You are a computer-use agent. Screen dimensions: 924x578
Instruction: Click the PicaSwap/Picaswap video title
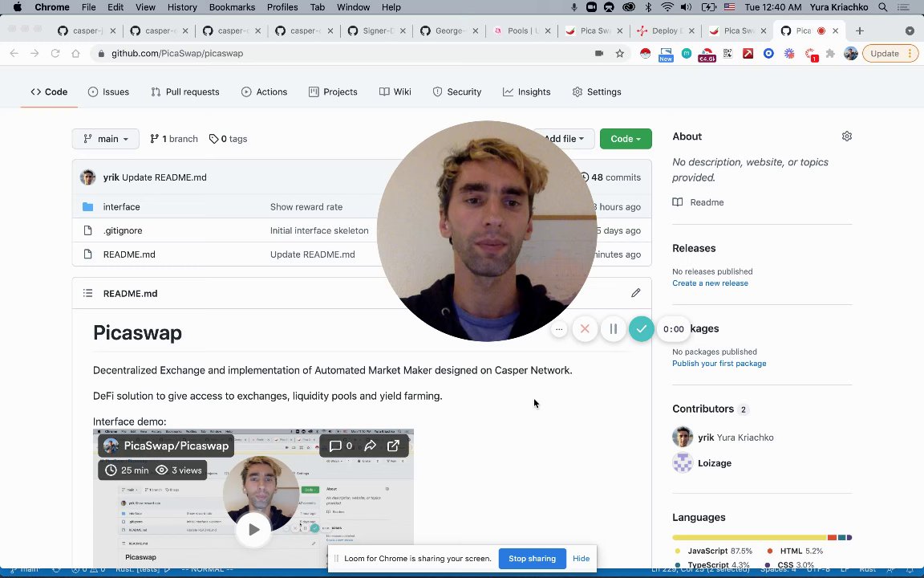pos(176,446)
